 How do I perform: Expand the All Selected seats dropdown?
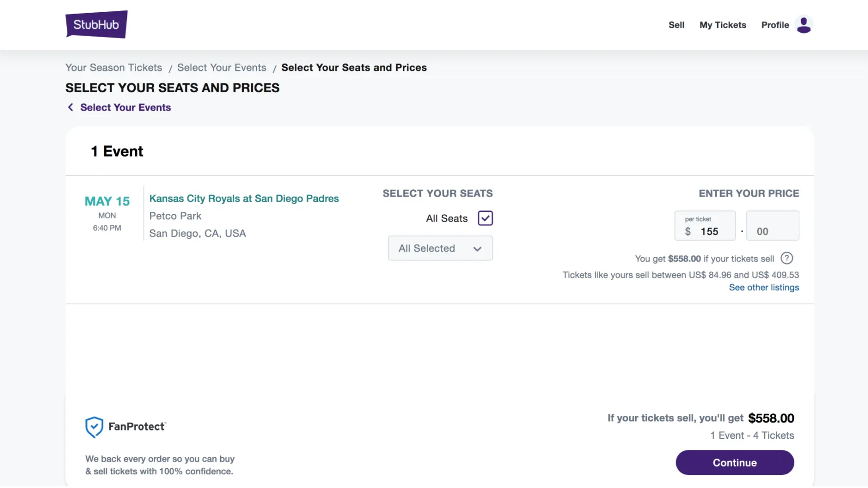439,248
